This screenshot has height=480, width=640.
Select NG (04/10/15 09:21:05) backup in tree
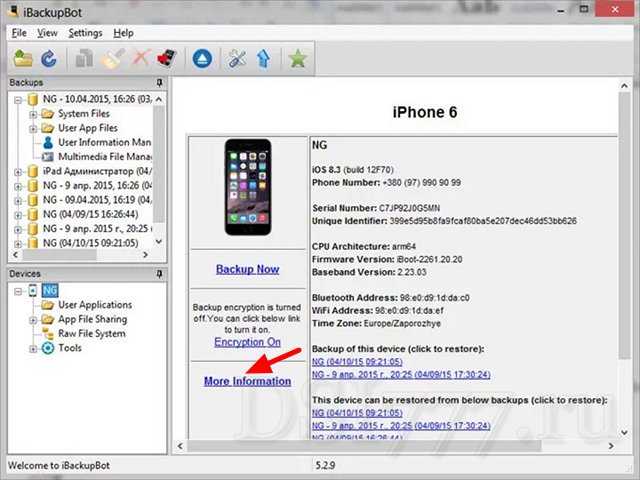pos(91,243)
